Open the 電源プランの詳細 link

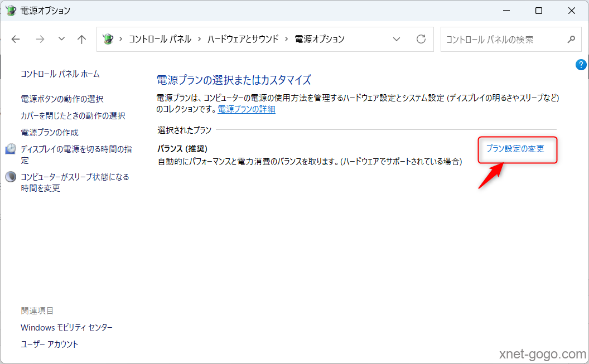[x=246, y=109]
